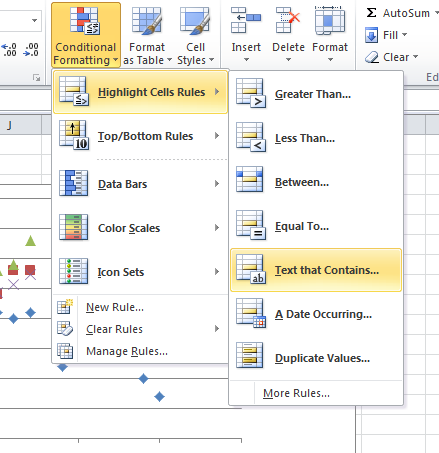This screenshot has height=453, width=439.
Task: Expand the Data Bars submenu arrow
Action: click(217, 184)
